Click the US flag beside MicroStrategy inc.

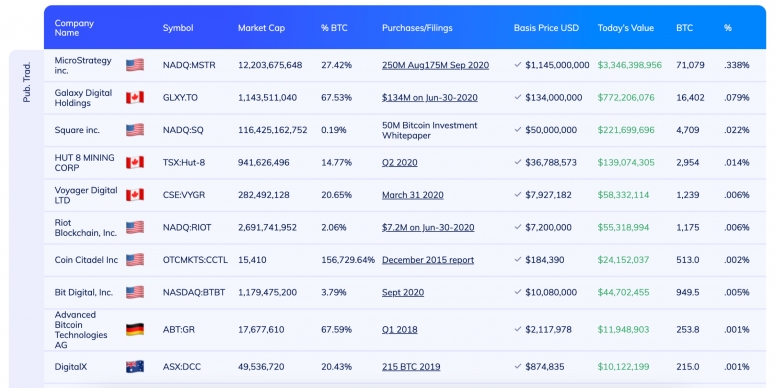tap(135, 65)
